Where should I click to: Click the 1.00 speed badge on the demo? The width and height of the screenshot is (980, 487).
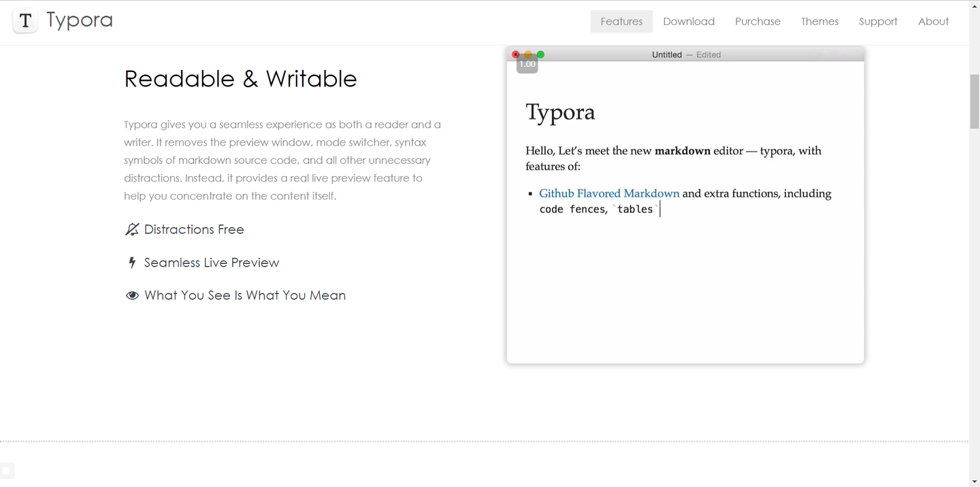pyautogui.click(x=527, y=65)
